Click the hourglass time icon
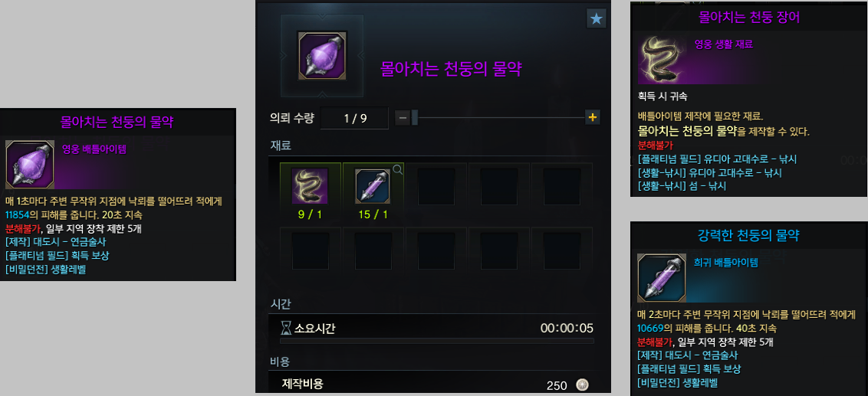This screenshot has width=868, height=396. (285, 329)
